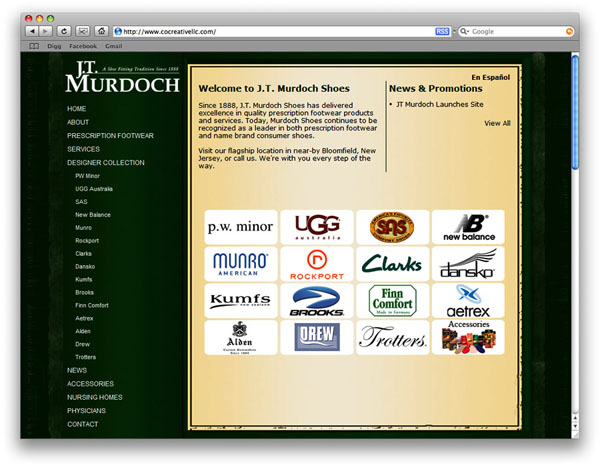
Task: Open the CONTACT nav item
Action: click(83, 424)
